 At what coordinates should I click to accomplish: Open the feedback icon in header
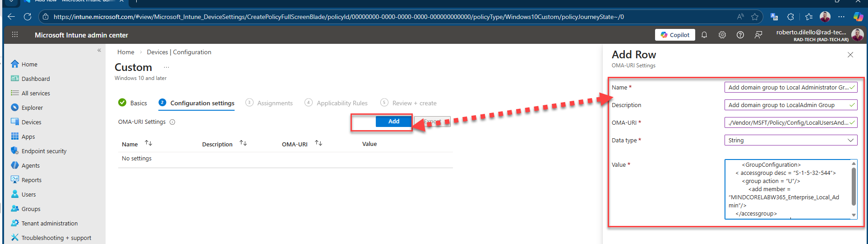tap(758, 35)
